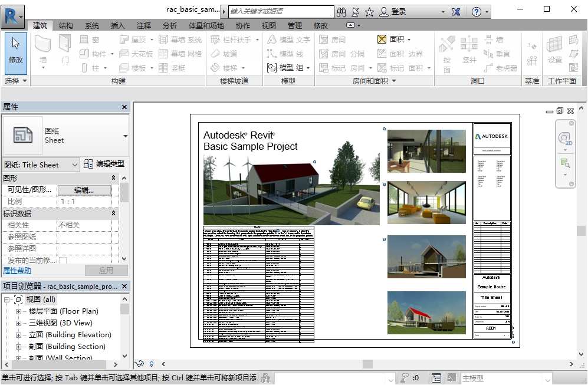This screenshot has width=588, height=385.
Task: Collapse the 图形 properties group
Action: [113, 177]
